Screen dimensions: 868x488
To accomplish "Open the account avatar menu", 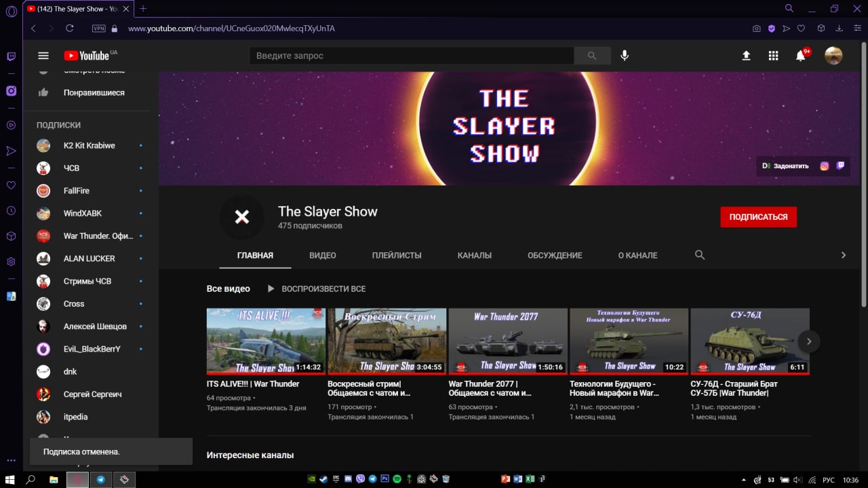I will [x=833, y=56].
